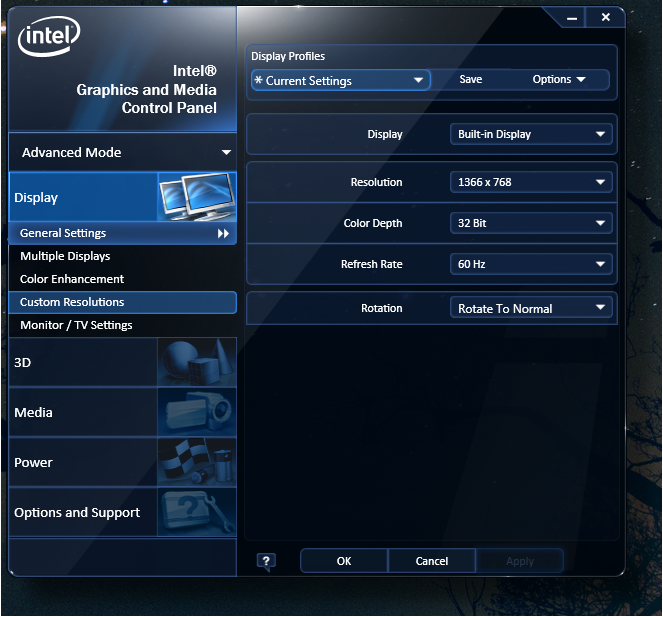Viewport: 663px width, 617px height.
Task: Click the Intel logo
Action: coord(49,36)
